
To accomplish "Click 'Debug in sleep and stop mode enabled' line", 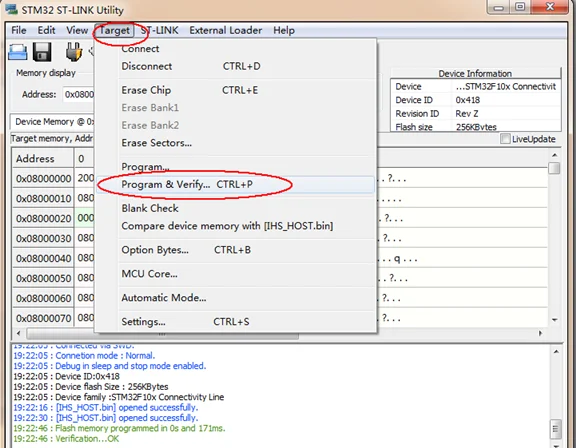I will [109, 366].
